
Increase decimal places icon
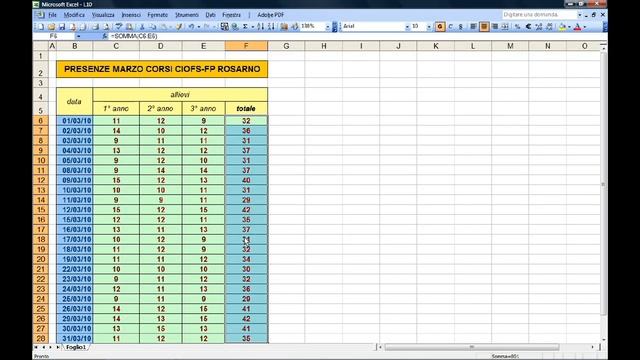[539, 27]
